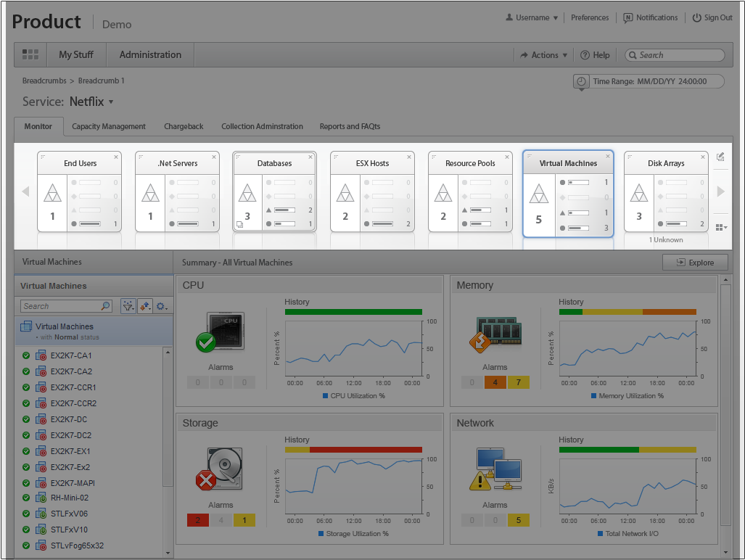Switch to the Capacity Management tab
Image resolution: width=745 pixels, height=560 pixels.
pyautogui.click(x=109, y=126)
